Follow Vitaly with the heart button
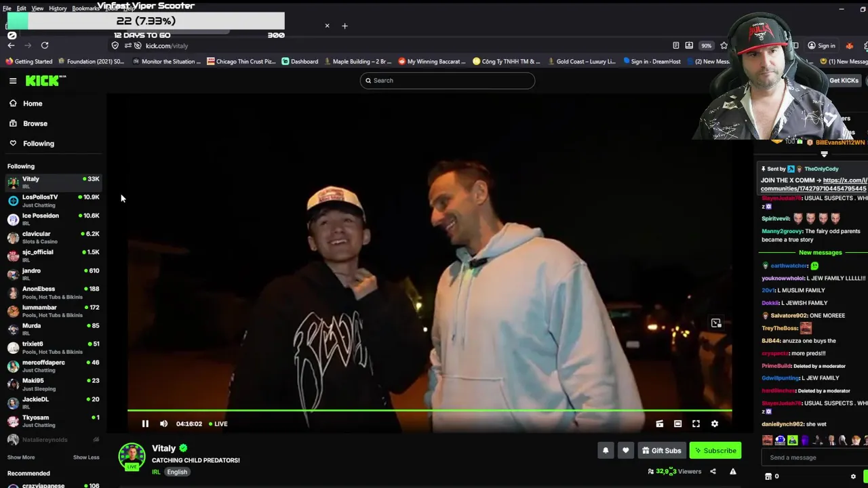Screen dimensions: 868x488 point(625,450)
